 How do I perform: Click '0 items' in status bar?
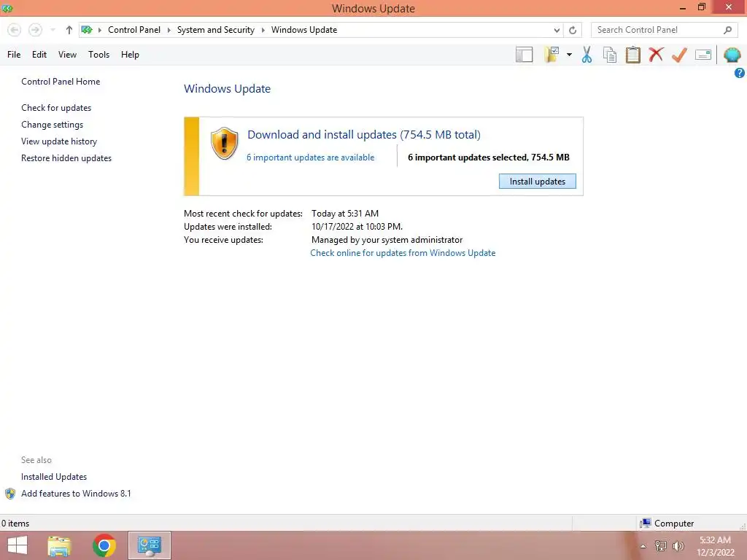15,524
